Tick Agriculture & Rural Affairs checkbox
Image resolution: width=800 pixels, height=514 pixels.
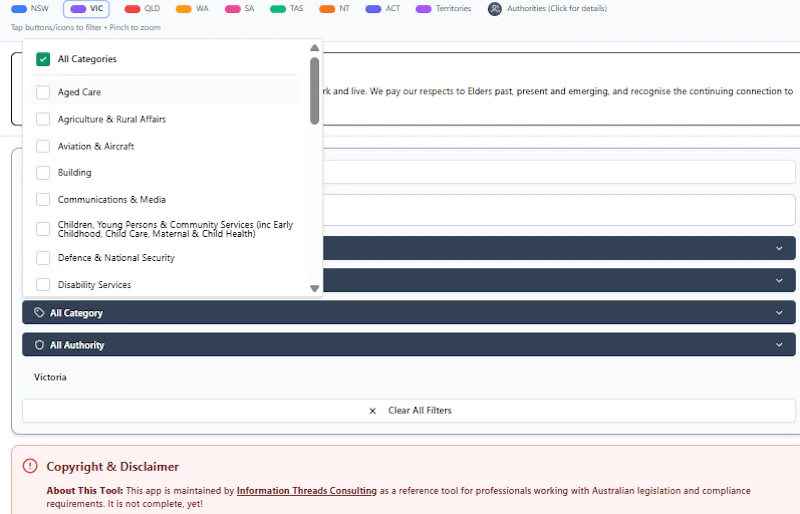pos(43,119)
